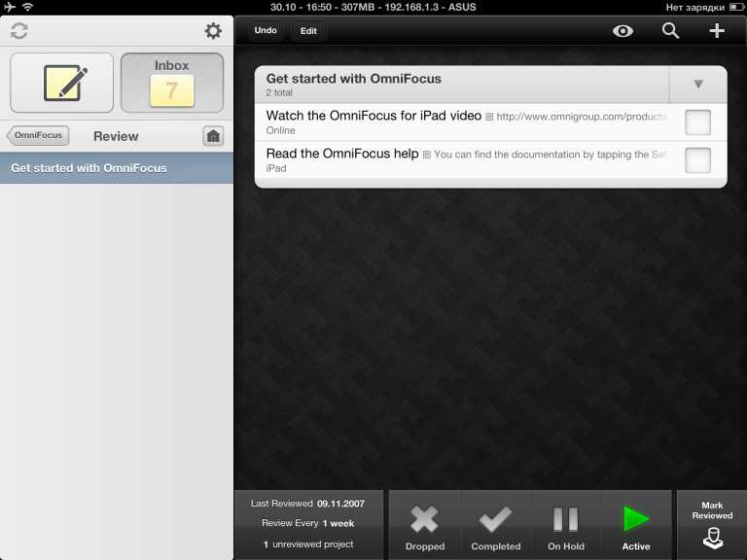This screenshot has width=747, height=560.
Task: Tap the note icon beside Watch the video task
Action: pos(489,117)
